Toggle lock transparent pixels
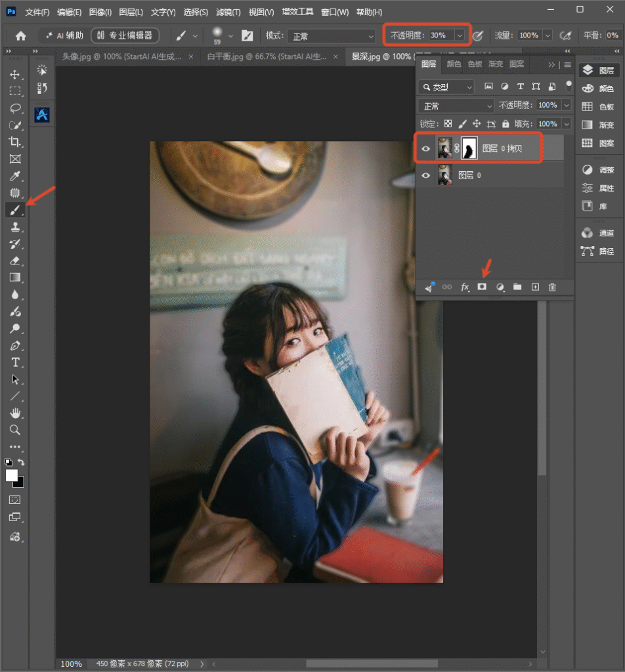625x672 pixels. coord(448,124)
